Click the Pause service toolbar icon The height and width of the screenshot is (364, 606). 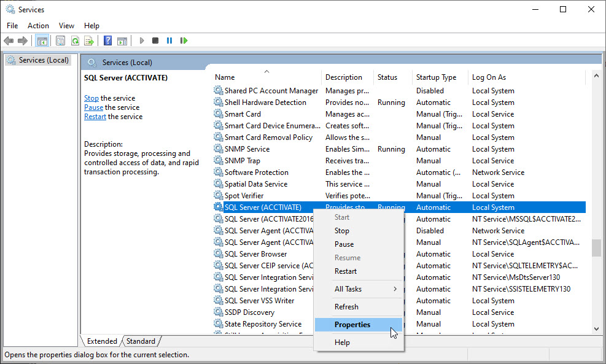(x=169, y=41)
